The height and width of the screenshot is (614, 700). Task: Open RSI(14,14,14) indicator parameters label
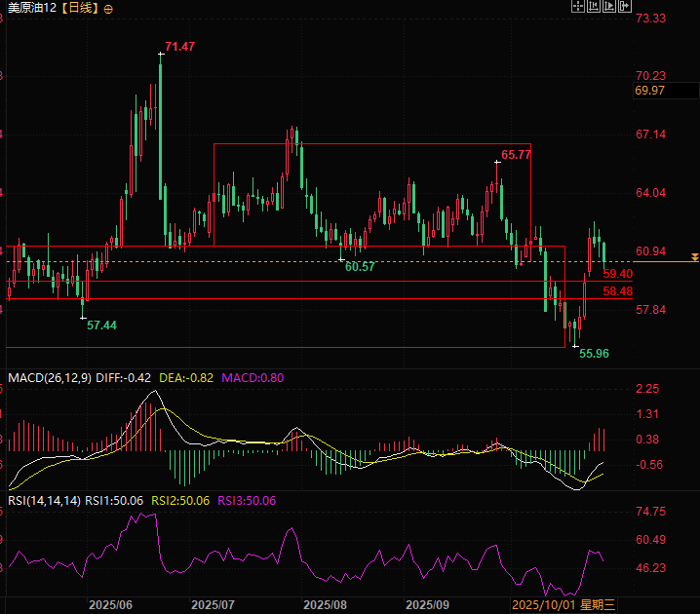point(44,501)
